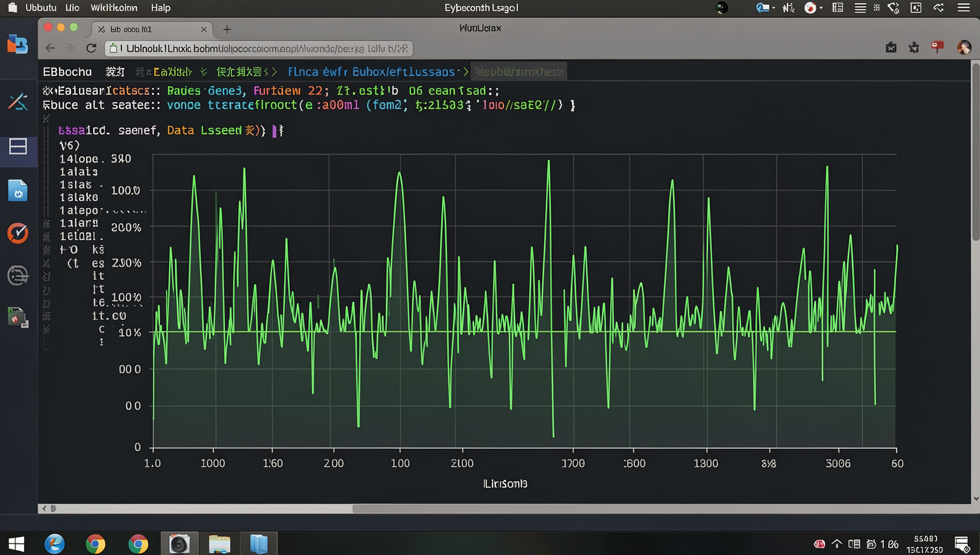This screenshot has width=980, height=555.
Task: Open the Windows Start button
Action: pos(17,544)
